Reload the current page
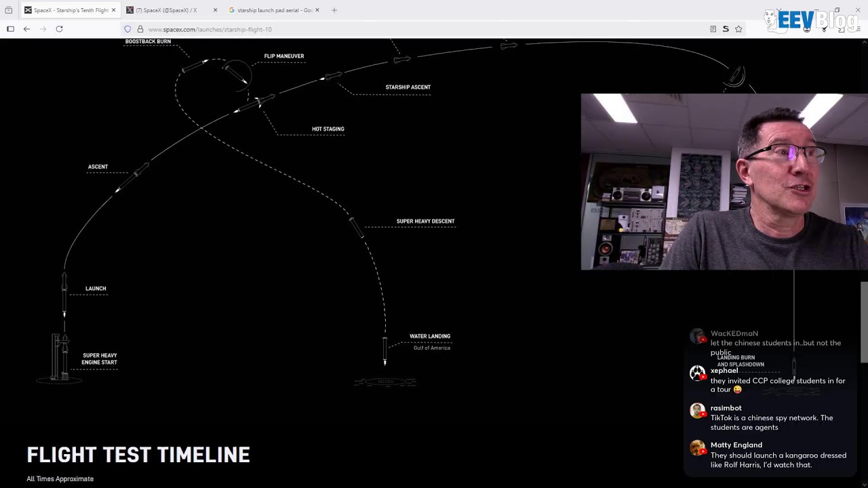868x488 pixels. (59, 29)
